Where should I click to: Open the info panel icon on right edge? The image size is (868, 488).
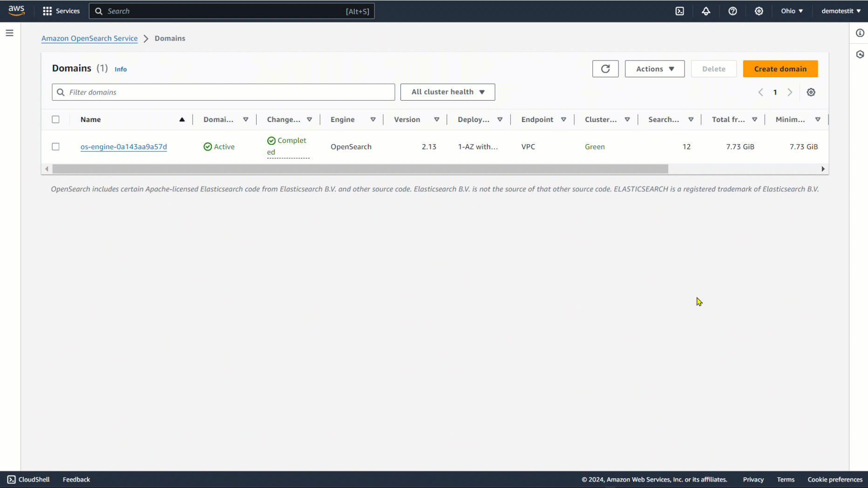[x=860, y=33]
